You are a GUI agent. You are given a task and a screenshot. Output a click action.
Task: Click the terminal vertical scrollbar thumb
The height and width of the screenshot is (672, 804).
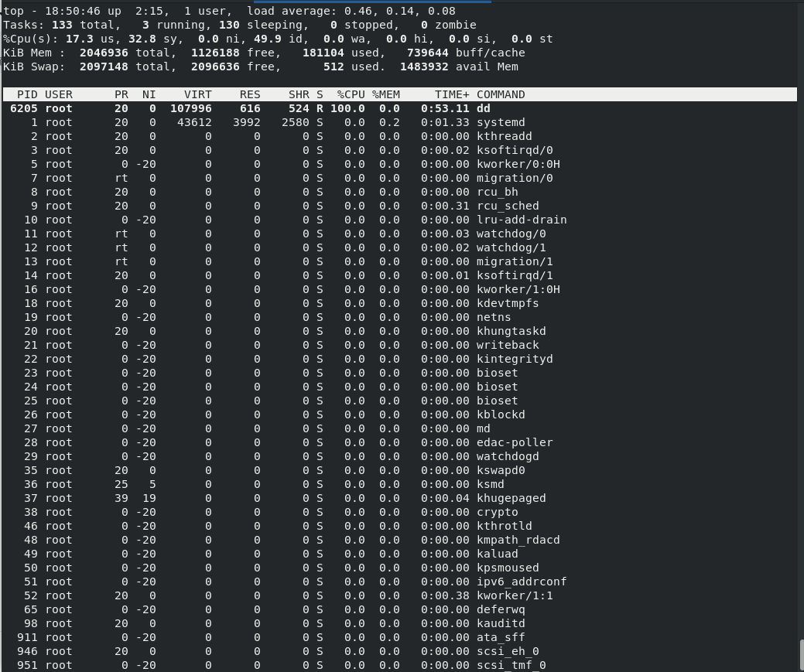[802, 656]
